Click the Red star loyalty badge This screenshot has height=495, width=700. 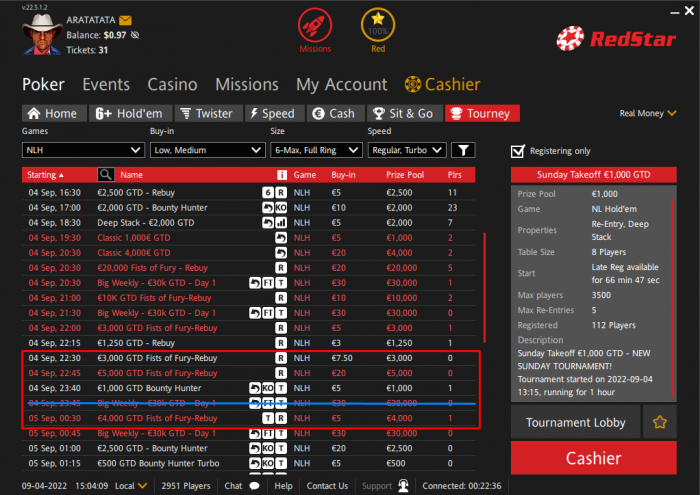378,25
